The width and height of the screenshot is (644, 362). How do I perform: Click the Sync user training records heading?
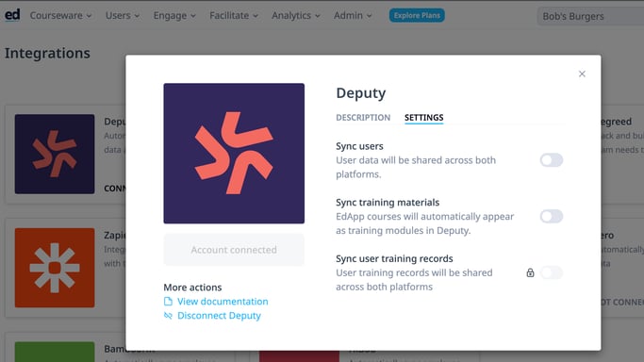click(x=394, y=258)
